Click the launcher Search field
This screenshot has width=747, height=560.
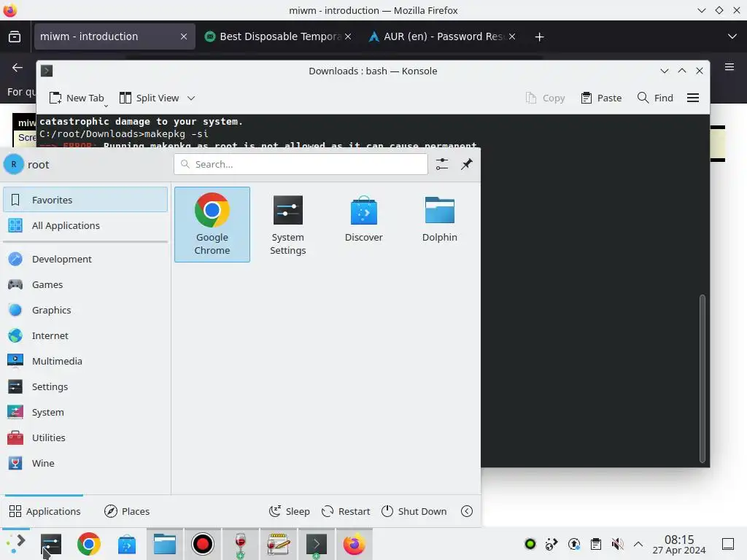tap(301, 164)
